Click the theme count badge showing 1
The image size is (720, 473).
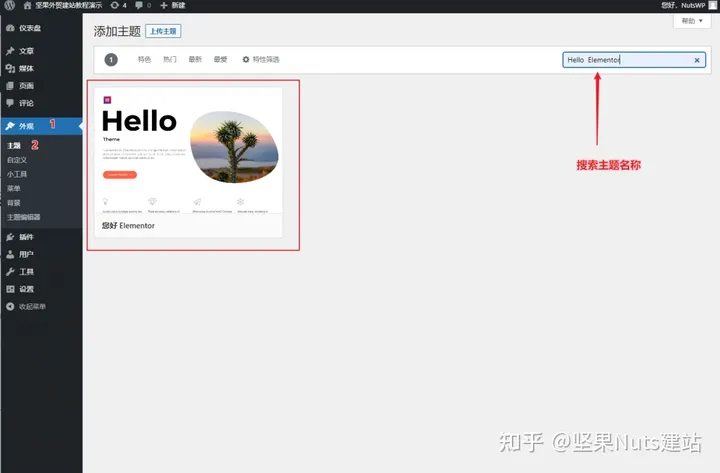click(111, 60)
